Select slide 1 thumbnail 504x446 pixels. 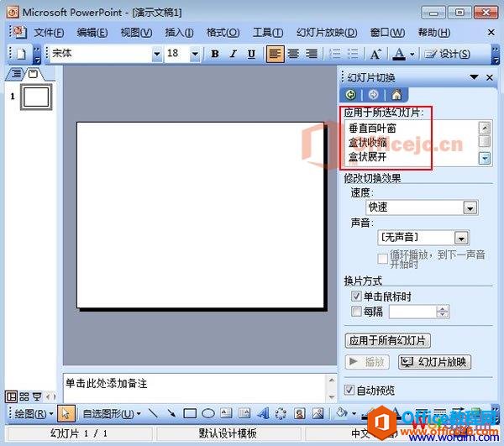click(x=36, y=97)
